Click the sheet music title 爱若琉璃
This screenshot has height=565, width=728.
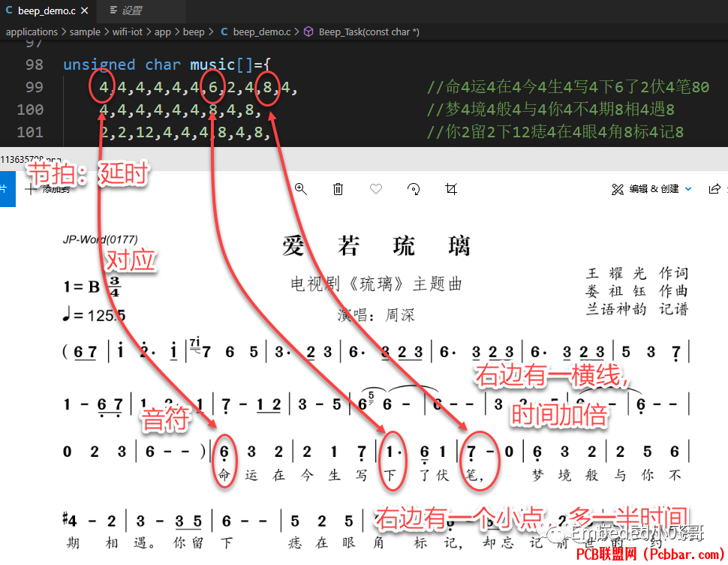tap(376, 246)
